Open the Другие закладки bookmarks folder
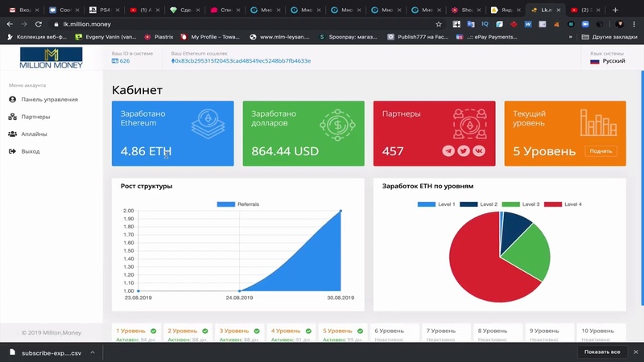 click(609, 37)
